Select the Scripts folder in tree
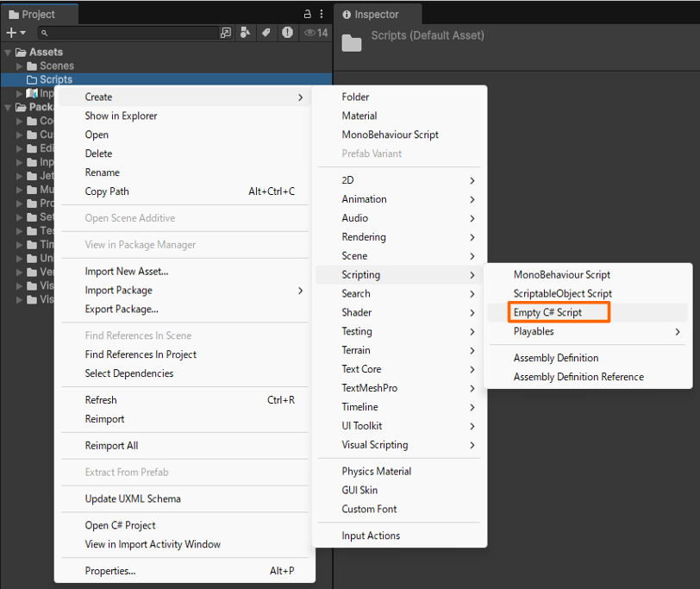The height and width of the screenshot is (589, 700). 55,79
